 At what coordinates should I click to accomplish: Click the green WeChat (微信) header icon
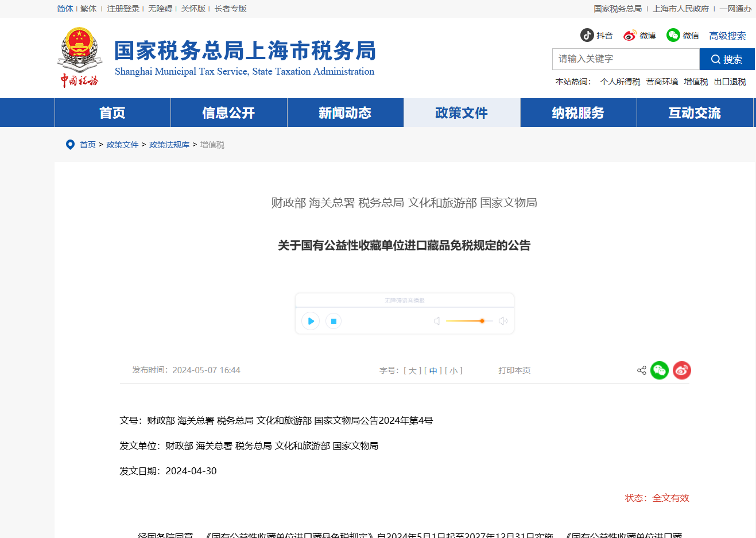pyautogui.click(x=673, y=36)
